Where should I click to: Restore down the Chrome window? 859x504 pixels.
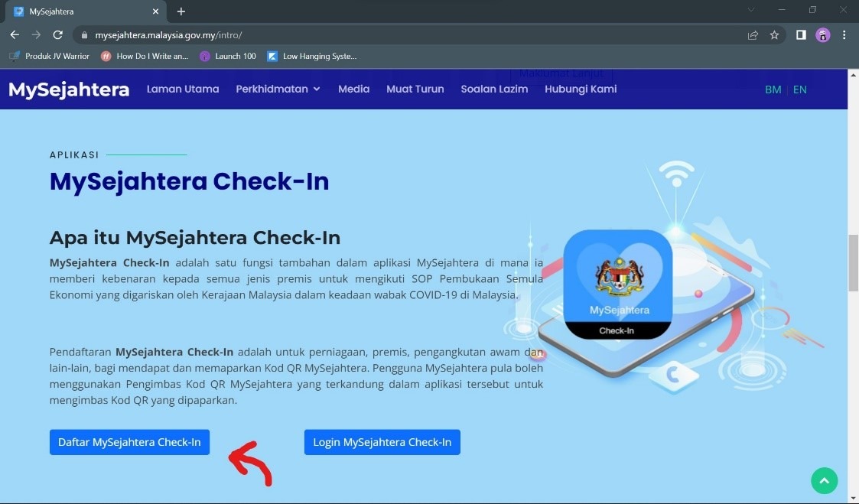pyautogui.click(x=812, y=10)
